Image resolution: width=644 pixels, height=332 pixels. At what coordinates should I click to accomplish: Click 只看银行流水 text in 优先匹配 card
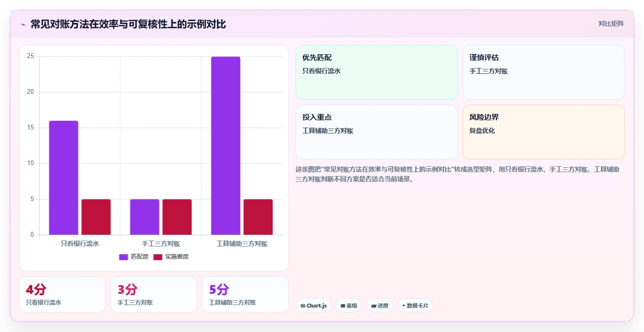[322, 71]
